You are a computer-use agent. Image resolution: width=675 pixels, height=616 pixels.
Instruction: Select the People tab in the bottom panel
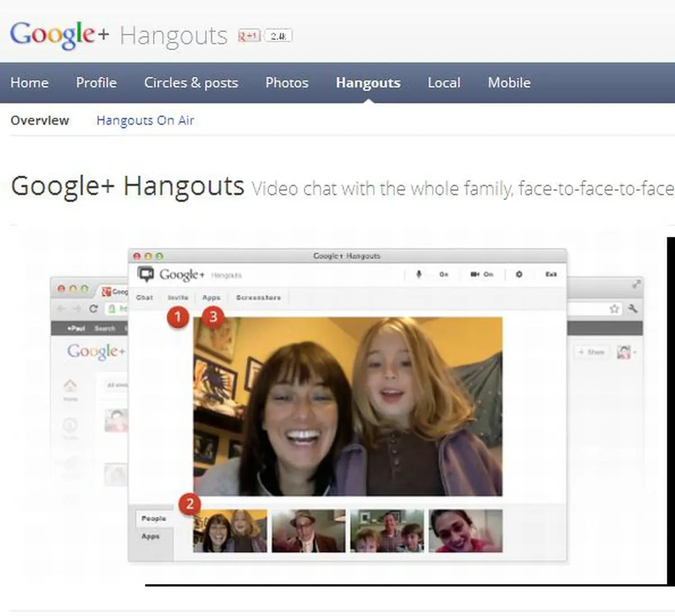pyautogui.click(x=154, y=518)
